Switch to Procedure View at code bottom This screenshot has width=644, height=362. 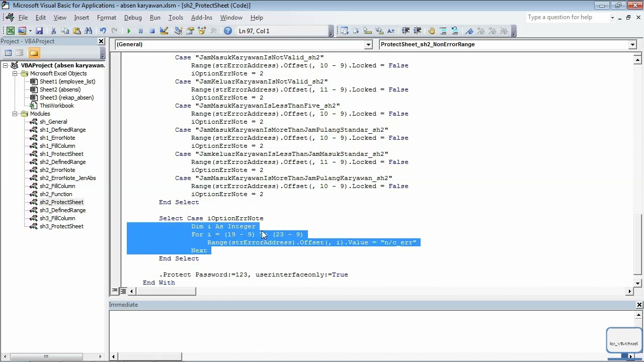click(115, 291)
